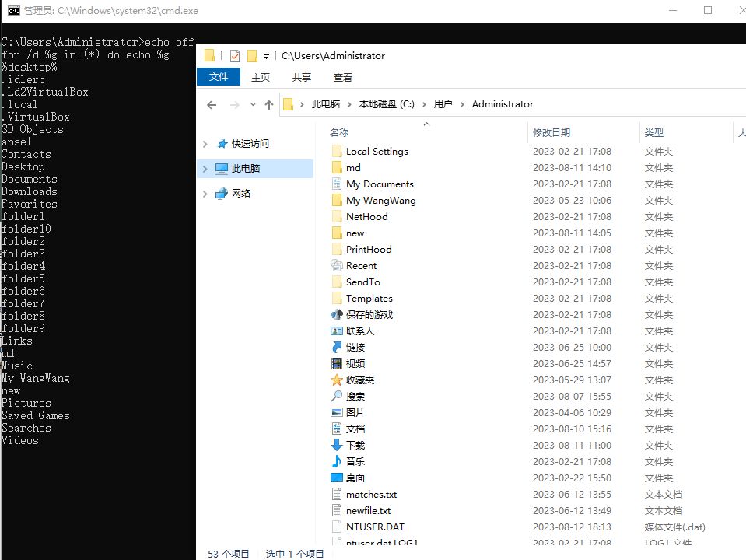The width and height of the screenshot is (746, 560).
Task: Select the PrintHood folder name
Action: click(x=369, y=250)
